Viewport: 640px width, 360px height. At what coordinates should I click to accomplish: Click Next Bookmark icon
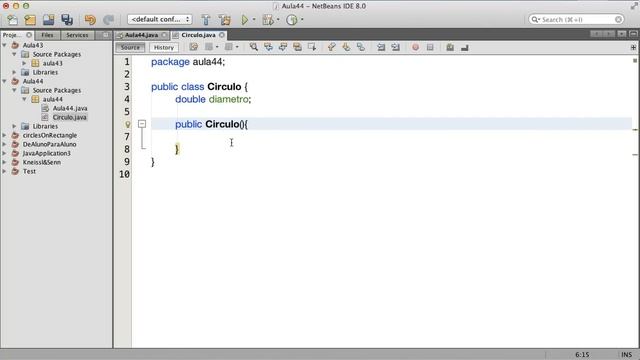pyautogui.click(x=346, y=47)
